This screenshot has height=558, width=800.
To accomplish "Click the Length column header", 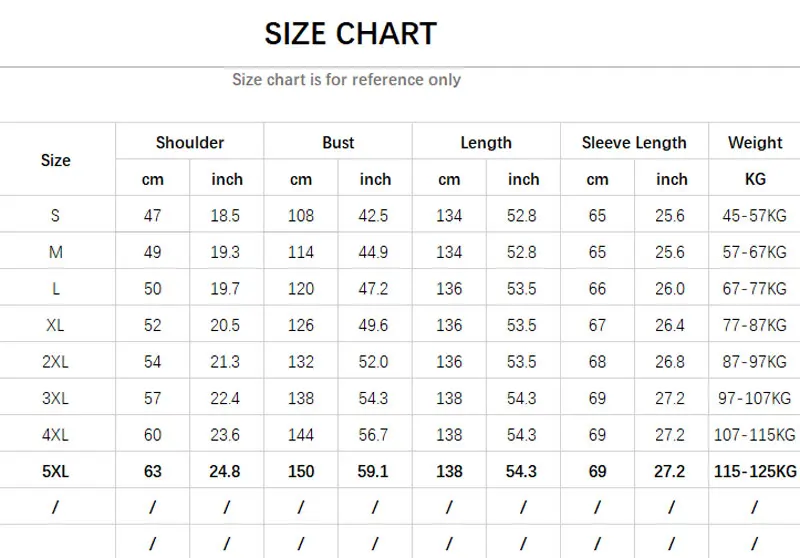I will [486, 143].
